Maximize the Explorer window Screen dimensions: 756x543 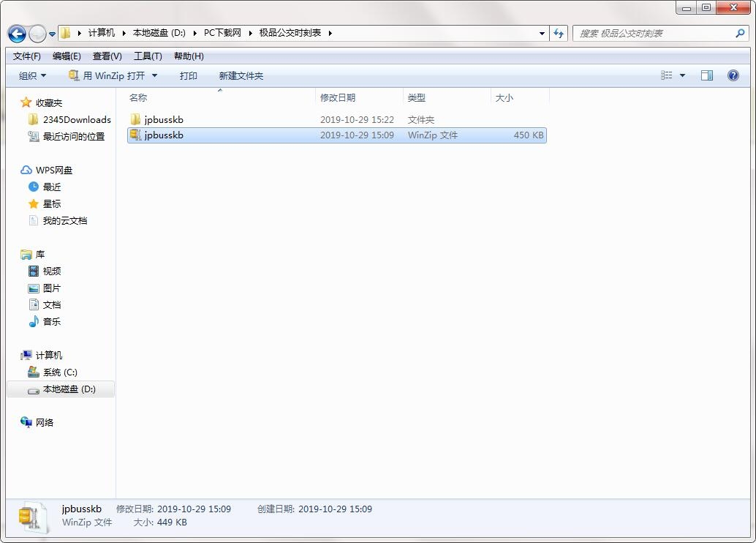tap(706, 8)
